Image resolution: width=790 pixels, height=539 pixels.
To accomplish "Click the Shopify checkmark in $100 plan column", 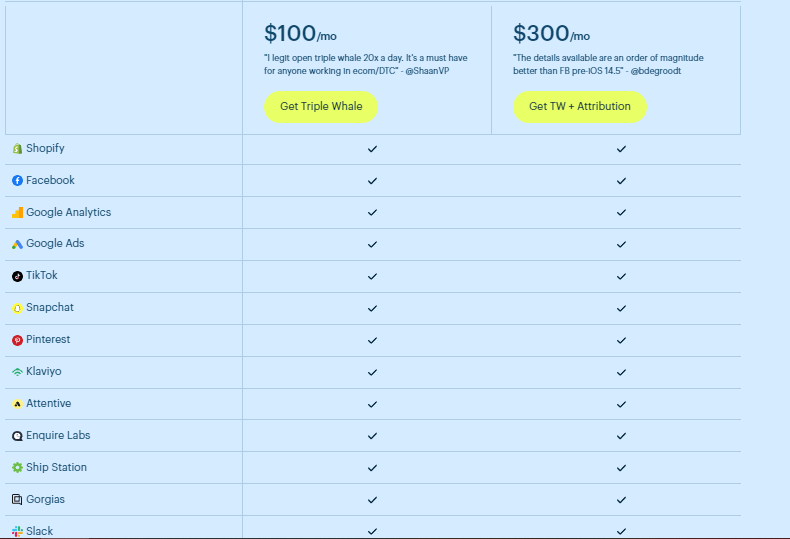I will pyautogui.click(x=372, y=149).
